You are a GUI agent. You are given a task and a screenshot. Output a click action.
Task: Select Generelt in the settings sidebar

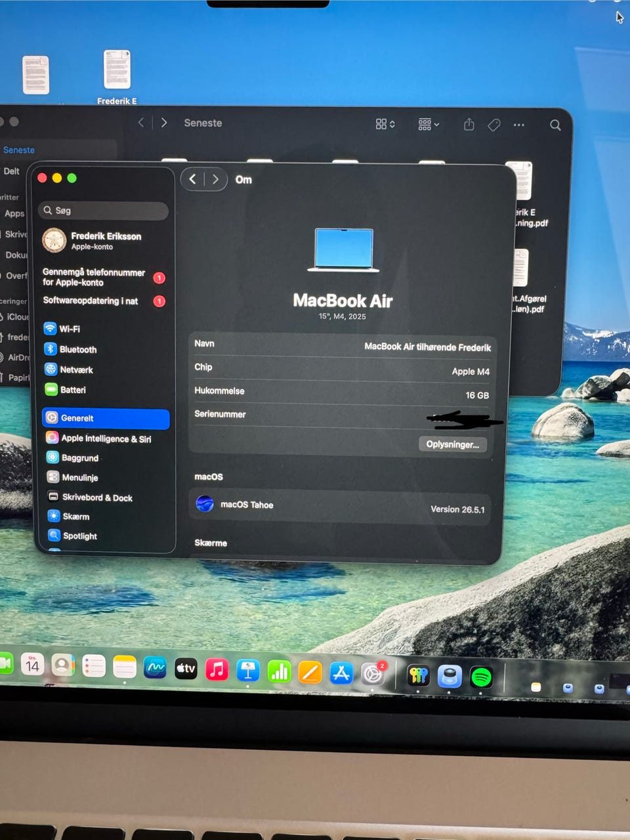point(106,418)
